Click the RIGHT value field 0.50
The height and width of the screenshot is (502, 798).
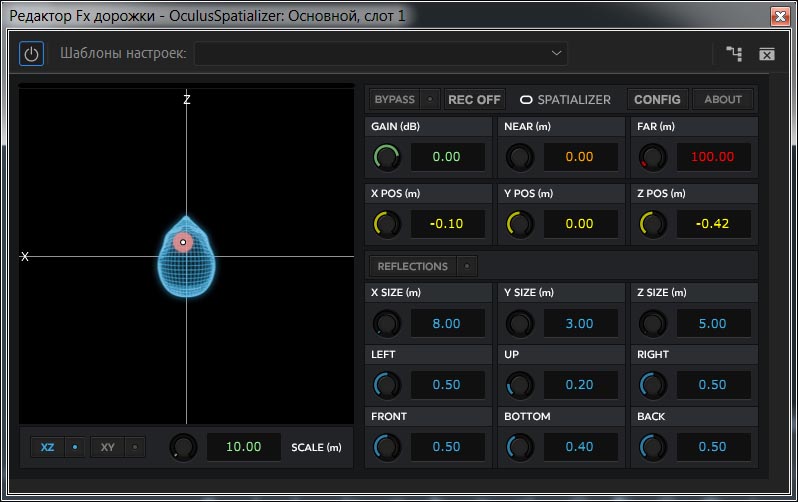pyautogui.click(x=713, y=385)
